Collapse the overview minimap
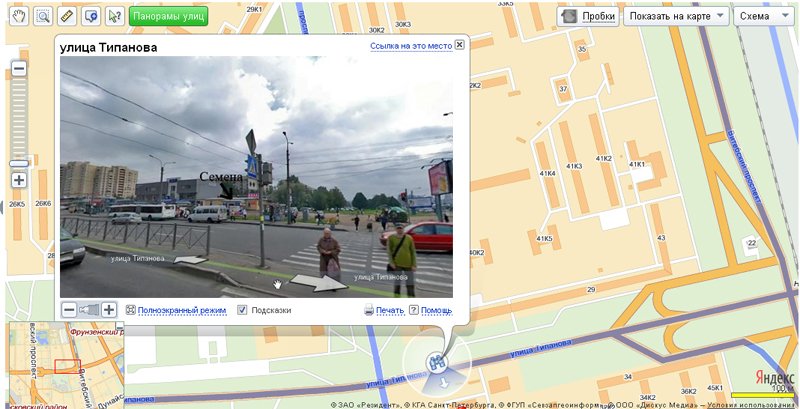This screenshot has width=800, height=409. tap(119, 326)
